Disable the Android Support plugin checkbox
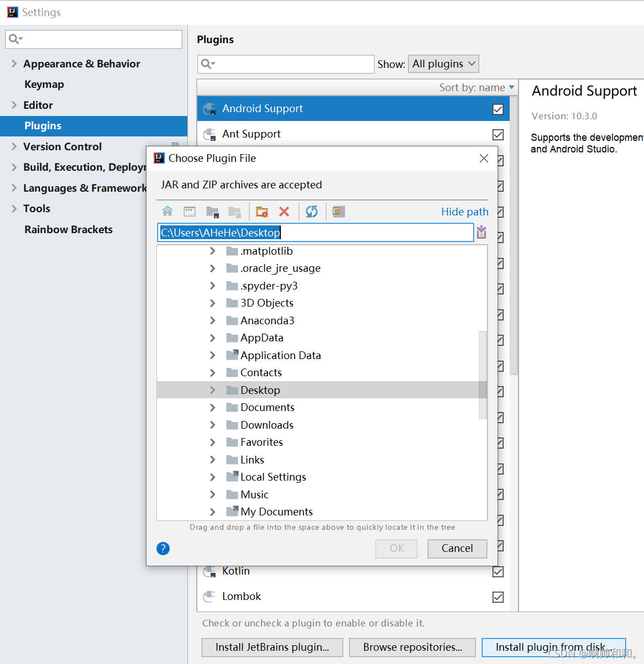This screenshot has height=664, width=644. click(x=498, y=109)
